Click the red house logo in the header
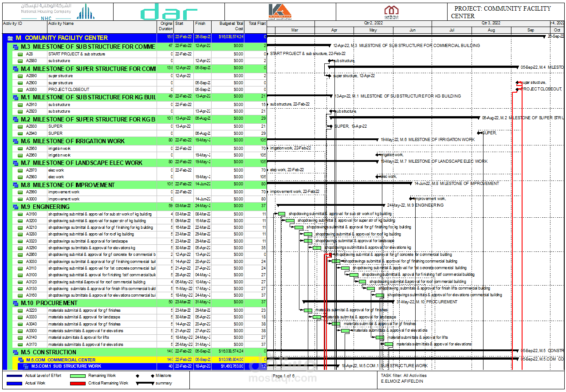The height and width of the screenshot is (392, 566). tap(391, 12)
